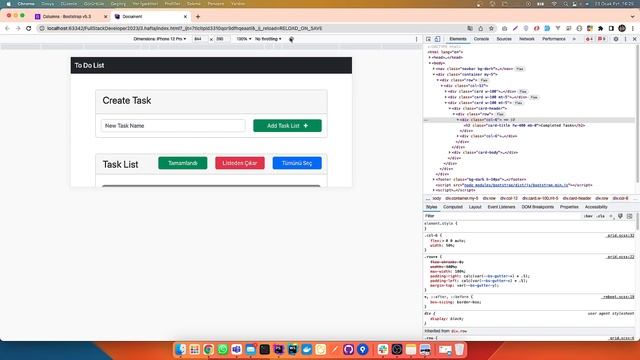Image resolution: width=640 pixels, height=360 pixels.
Task: View the DevTools issues count badge
Action: (602, 39)
